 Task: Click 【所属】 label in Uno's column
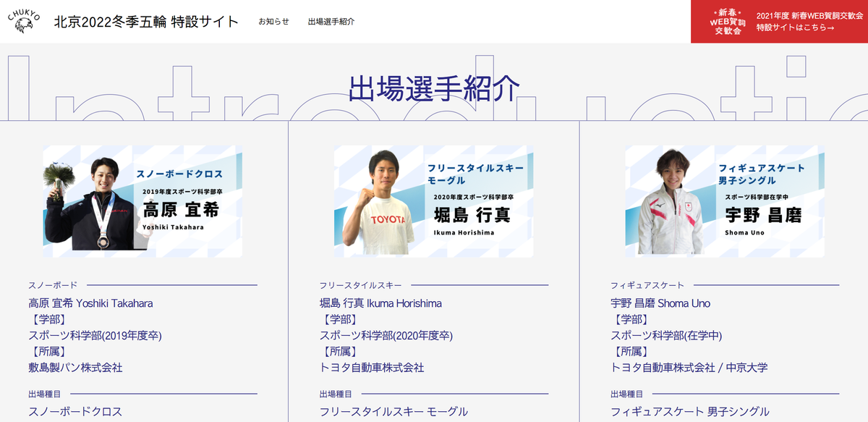[x=631, y=351]
